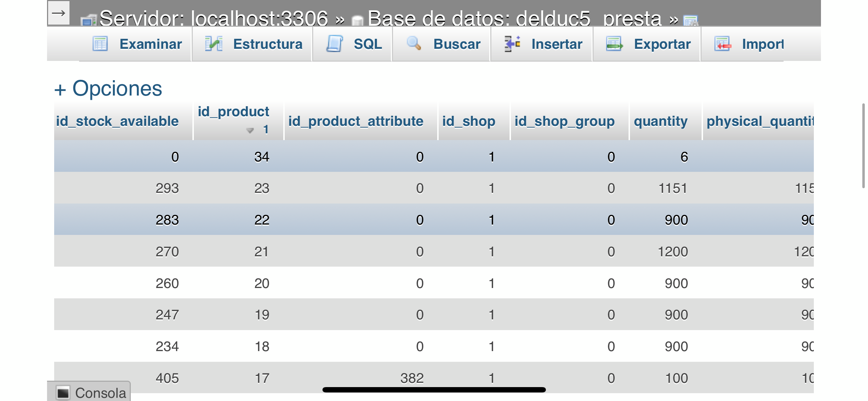
Task: Sort by id_stock_available column header
Action: point(117,121)
